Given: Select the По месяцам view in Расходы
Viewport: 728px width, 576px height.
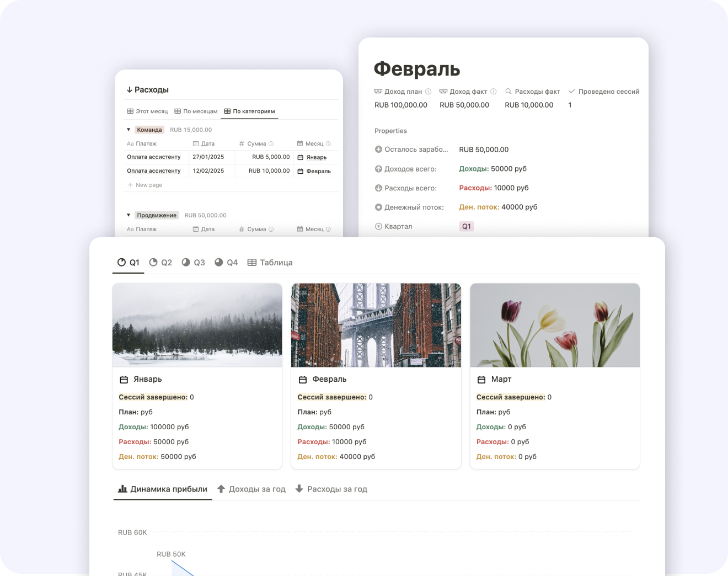Looking at the screenshot, I should [196, 111].
